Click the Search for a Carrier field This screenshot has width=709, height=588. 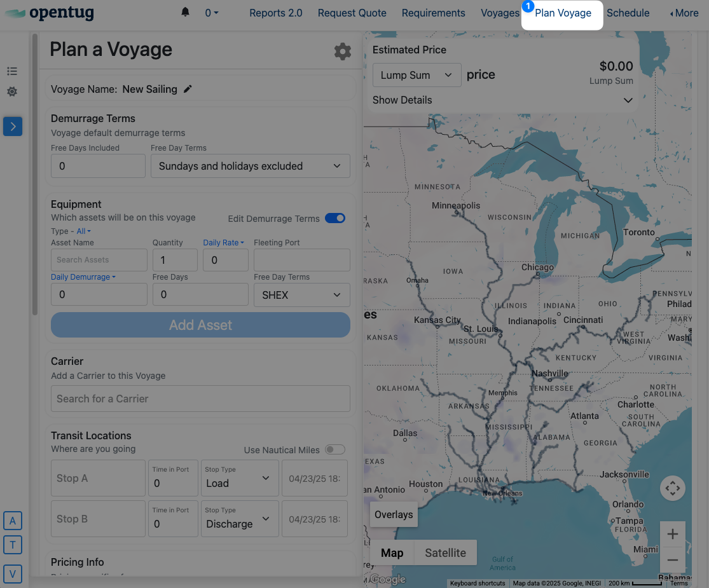(200, 399)
